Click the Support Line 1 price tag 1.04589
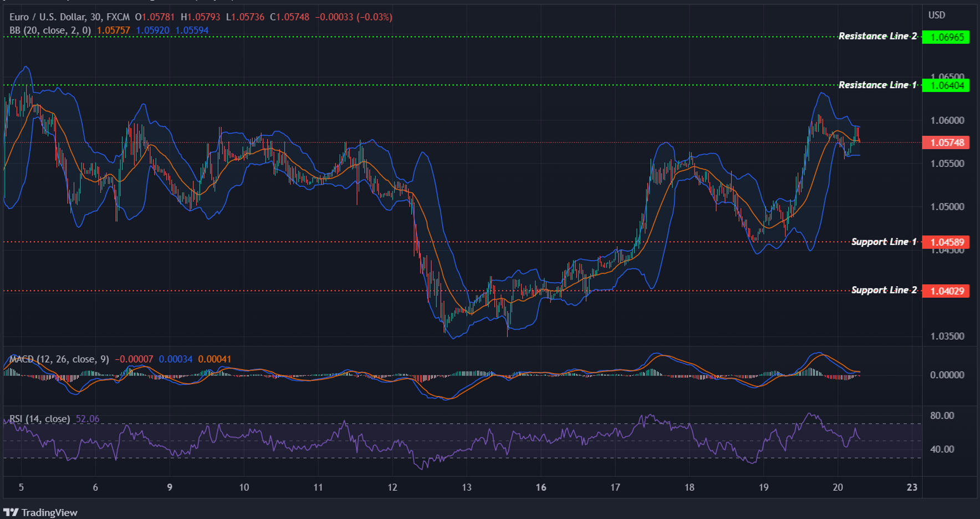 [x=946, y=242]
